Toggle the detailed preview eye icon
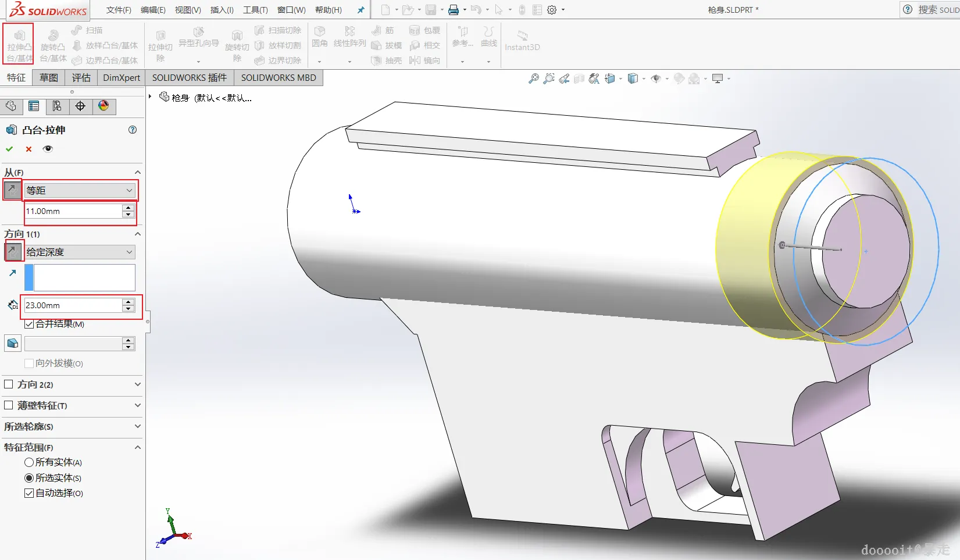The height and width of the screenshot is (560, 960). [48, 149]
